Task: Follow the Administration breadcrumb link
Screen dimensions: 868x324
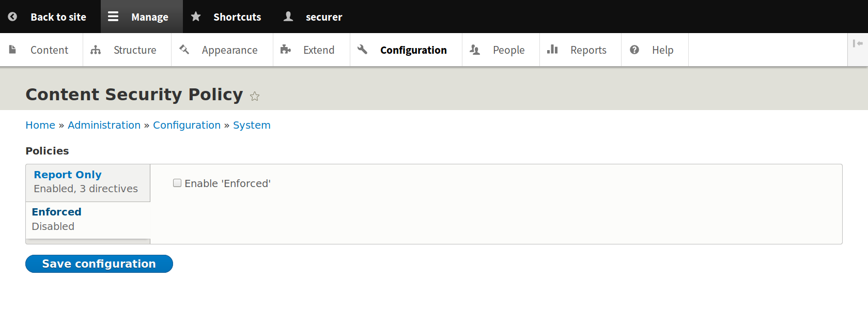Action: [x=104, y=125]
